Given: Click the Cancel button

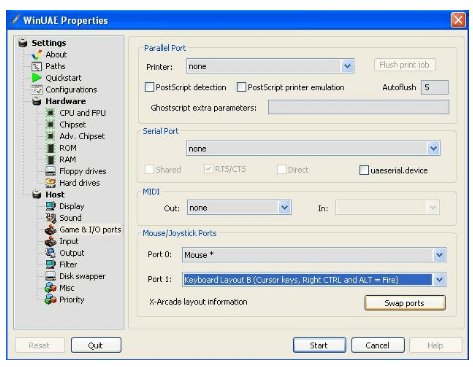Looking at the screenshot, I should [378, 345].
